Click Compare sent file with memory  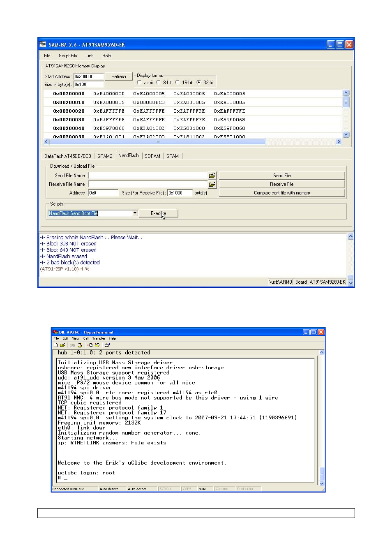(x=282, y=193)
